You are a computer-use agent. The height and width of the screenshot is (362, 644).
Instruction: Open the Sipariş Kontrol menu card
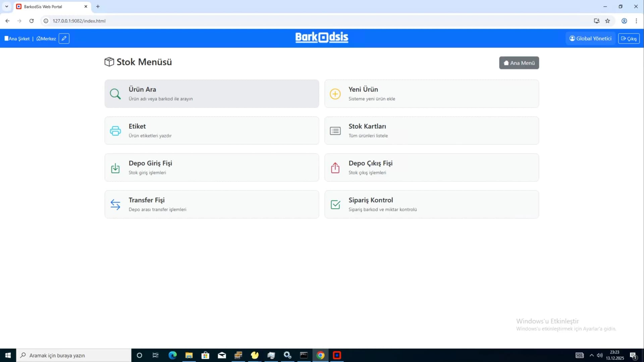432,204
